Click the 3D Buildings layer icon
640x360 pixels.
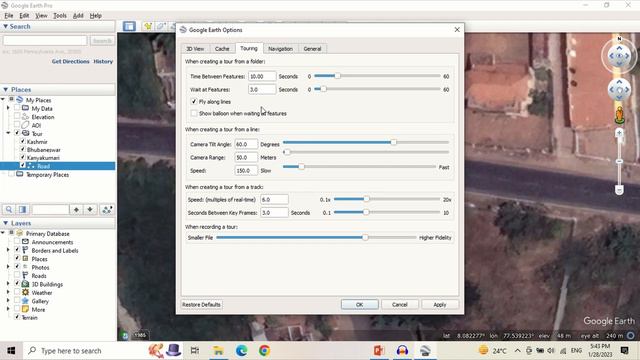click(x=25, y=284)
